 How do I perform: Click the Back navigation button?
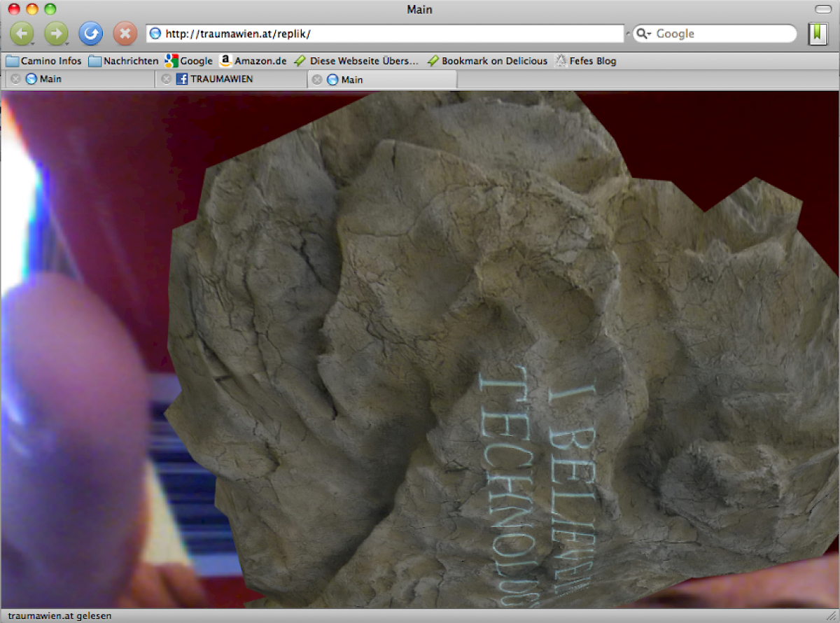[22, 33]
